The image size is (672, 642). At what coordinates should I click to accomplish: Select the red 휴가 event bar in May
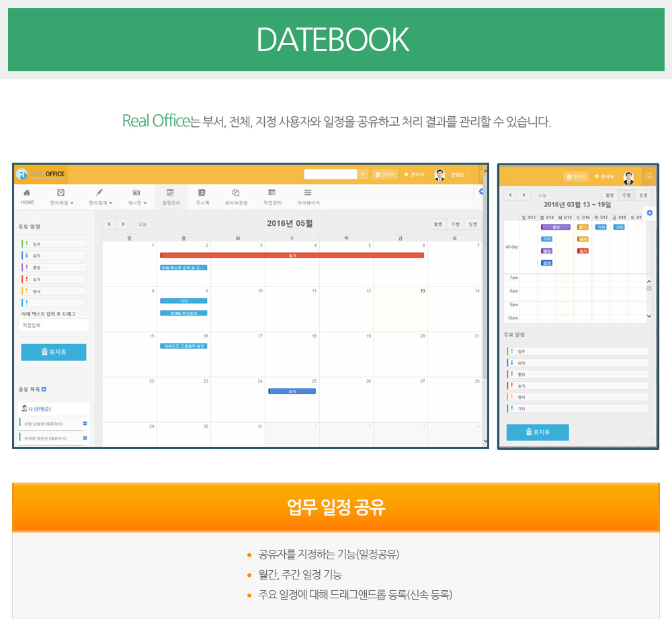pos(292,255)
